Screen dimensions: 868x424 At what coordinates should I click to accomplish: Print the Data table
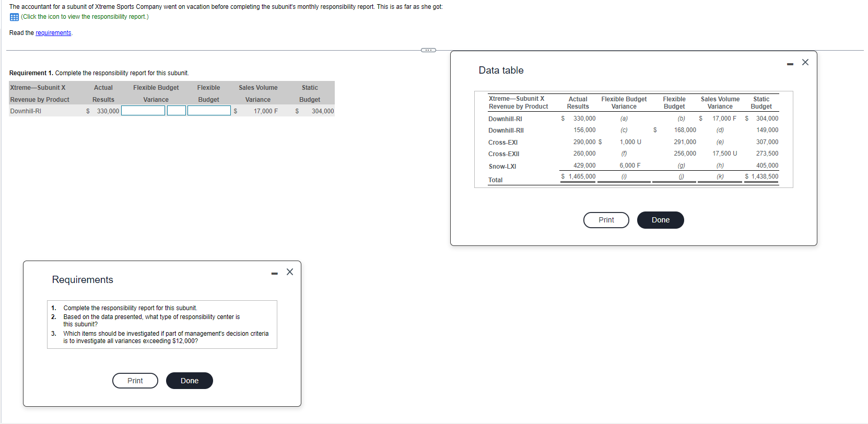click(x=606, y=220)
